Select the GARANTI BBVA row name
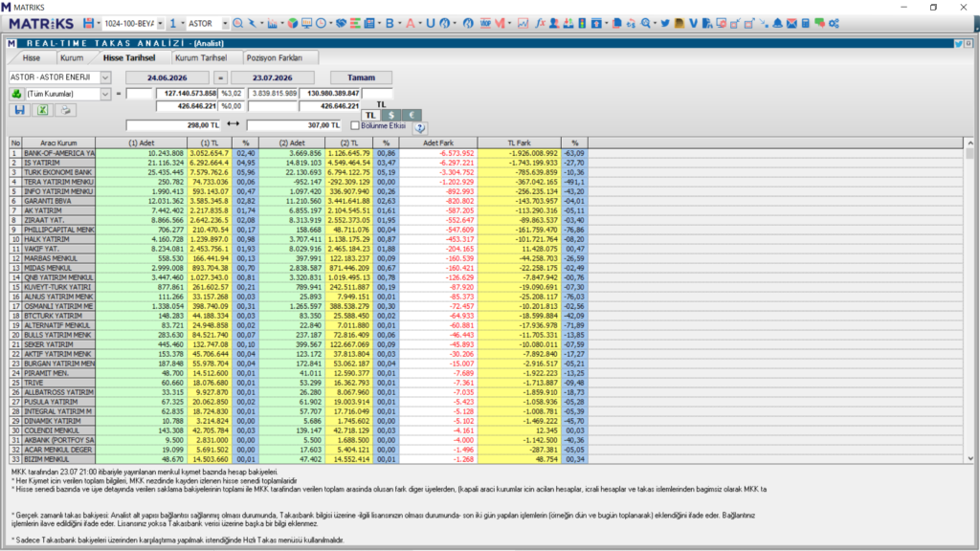980x551 pixels. [58, 201]
